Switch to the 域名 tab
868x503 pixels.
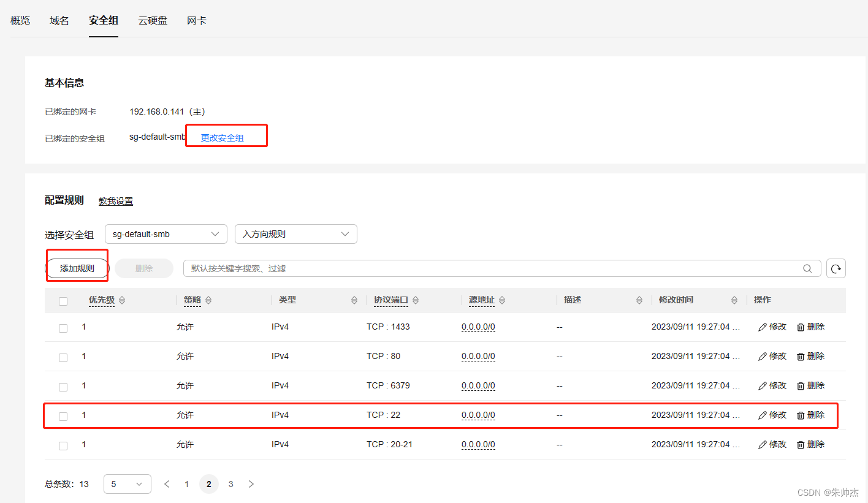59,21
